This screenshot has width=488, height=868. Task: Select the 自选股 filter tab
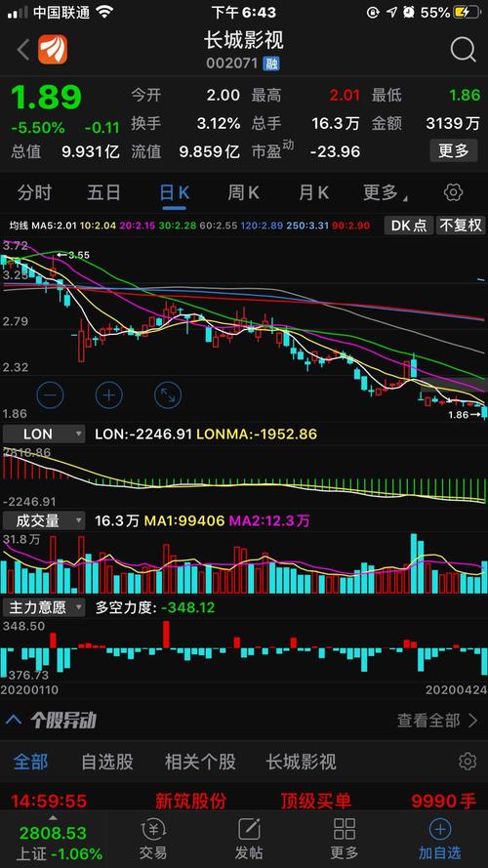107,762
